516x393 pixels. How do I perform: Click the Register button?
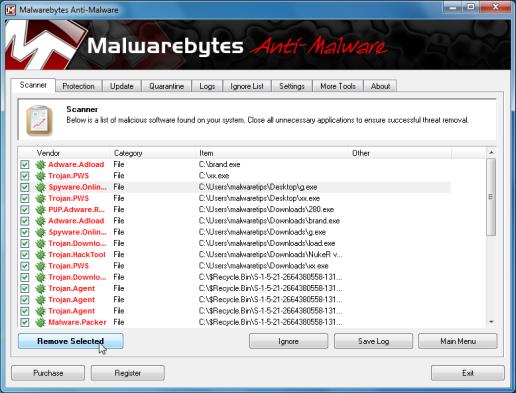pos(128,373)
